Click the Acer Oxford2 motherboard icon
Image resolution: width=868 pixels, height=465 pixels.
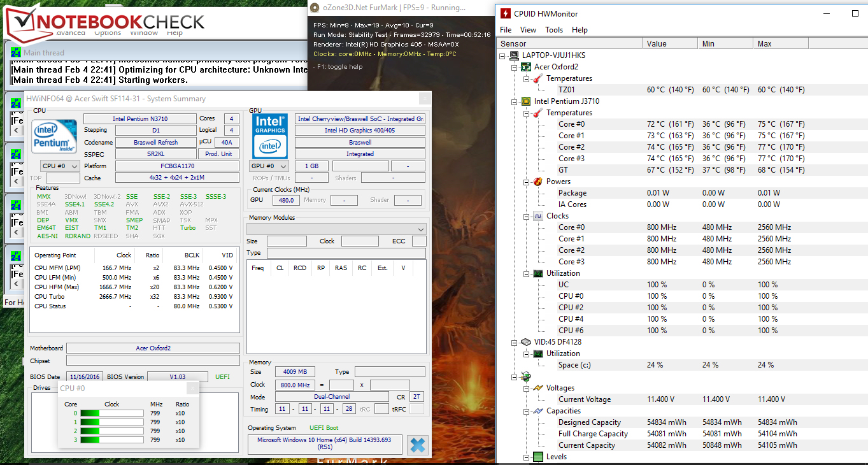pyautogui.click(x=527, y=67)
